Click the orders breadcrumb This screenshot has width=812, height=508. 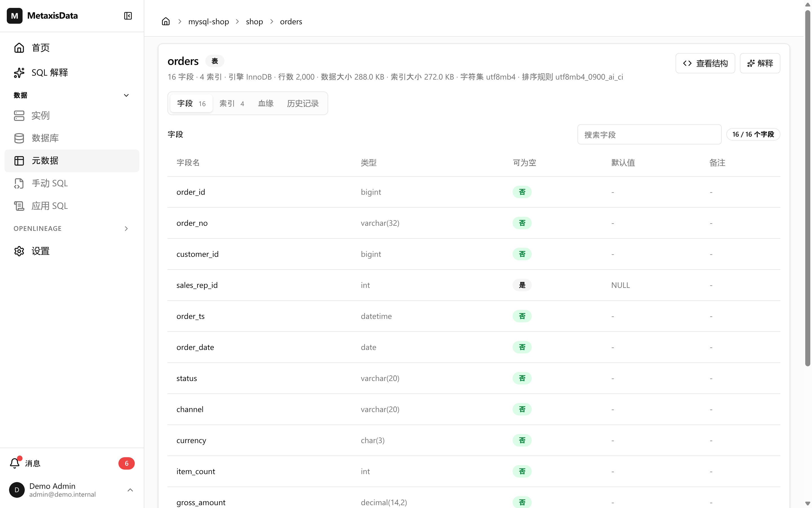[x=291, y=21]
